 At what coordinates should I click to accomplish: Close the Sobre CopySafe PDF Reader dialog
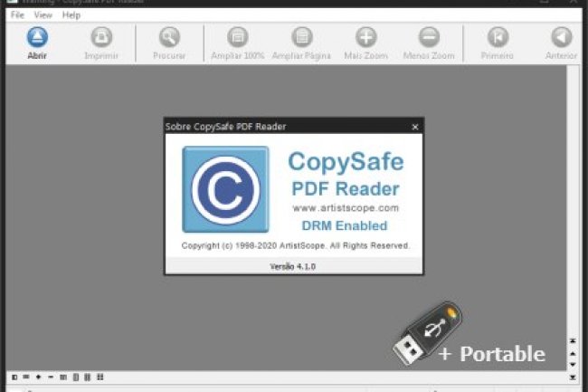[x=414, y=127]
